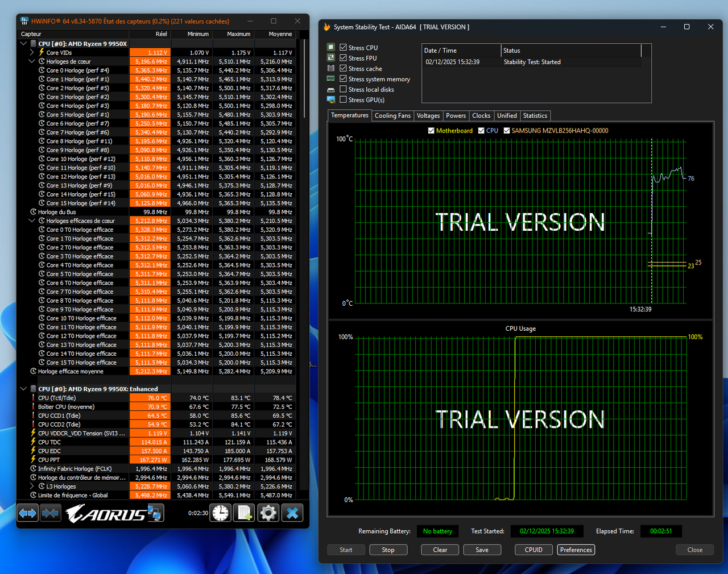
Task: Click the collapse-columns inward-arrows icon in HWiNFO
Action: point(50,513)
